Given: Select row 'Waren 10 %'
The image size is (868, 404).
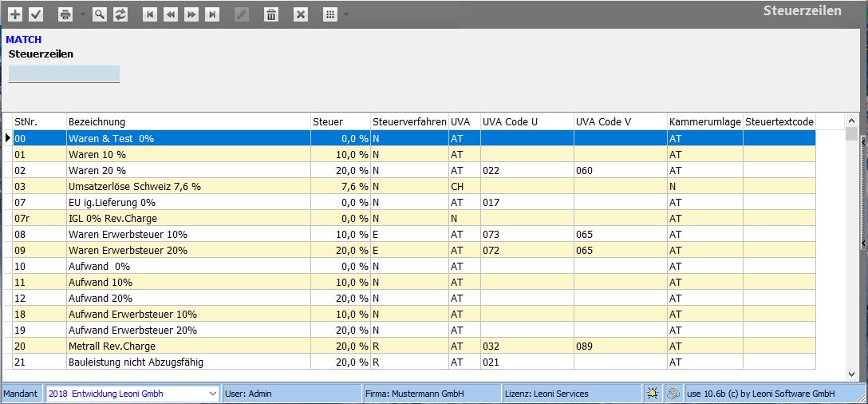Looking at the screenshot, I should click(414, 155).
